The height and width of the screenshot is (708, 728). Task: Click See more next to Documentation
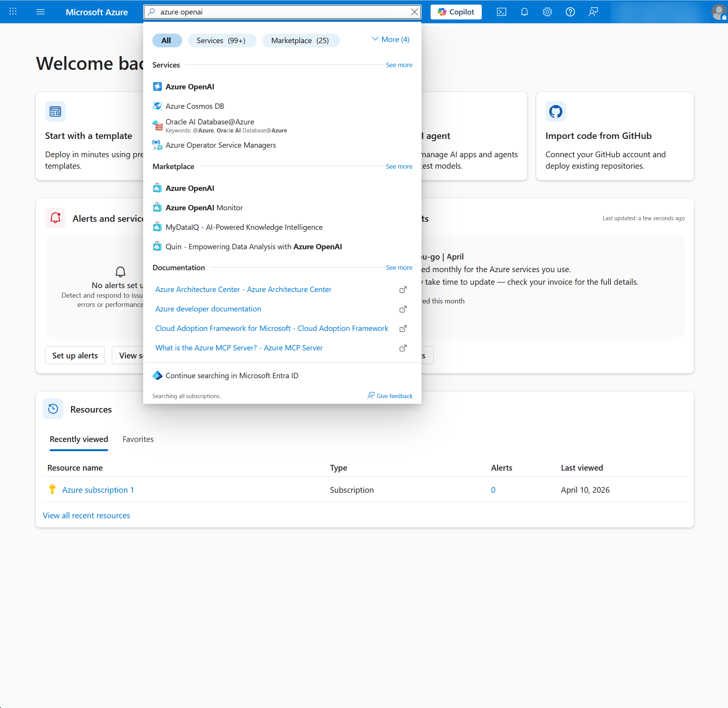point(399,268)
